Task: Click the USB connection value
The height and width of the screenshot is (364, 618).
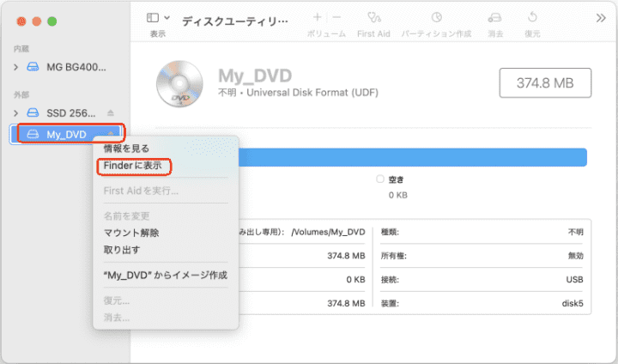Action: [x=574, y=280]
